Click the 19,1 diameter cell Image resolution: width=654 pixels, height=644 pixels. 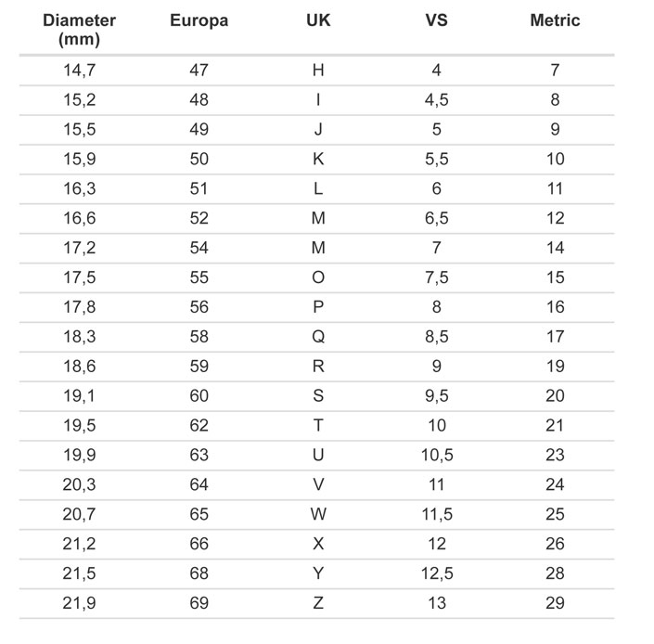pyautogui.click(x=79, y=396)
